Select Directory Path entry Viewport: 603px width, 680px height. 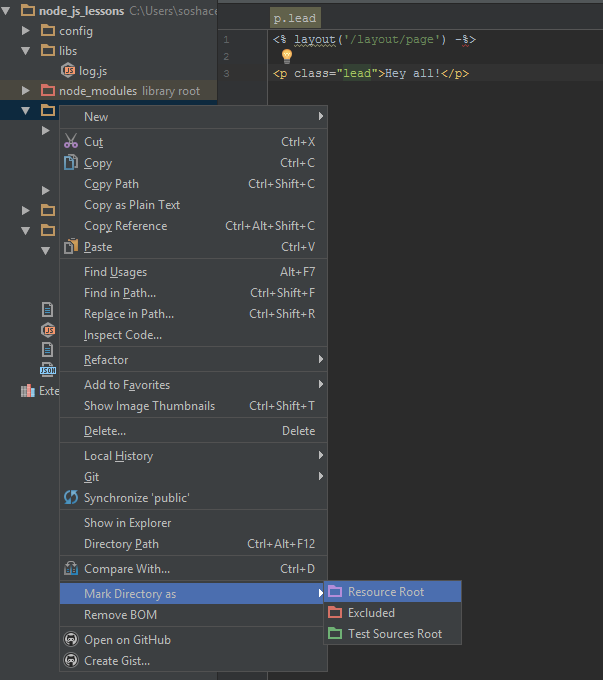tap(193, 544)
